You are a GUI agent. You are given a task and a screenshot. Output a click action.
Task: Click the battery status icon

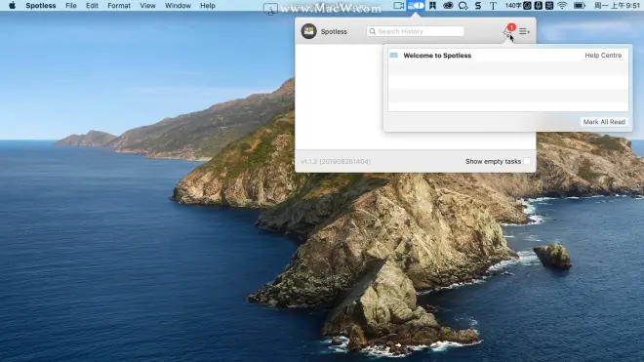click(x=579, y=5)
